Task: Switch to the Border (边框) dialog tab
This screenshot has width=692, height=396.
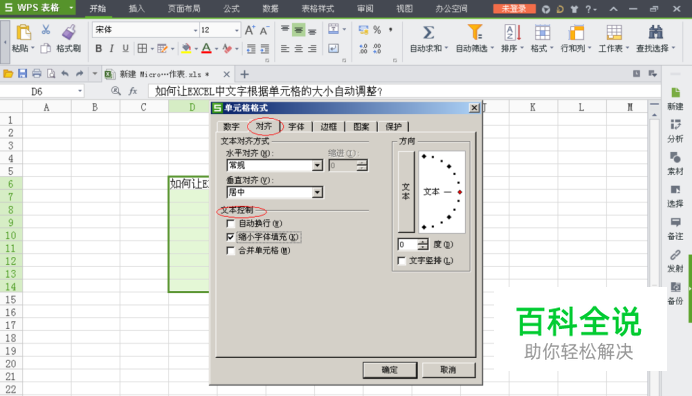Action: pyautogui.click(x=328, y=127)
